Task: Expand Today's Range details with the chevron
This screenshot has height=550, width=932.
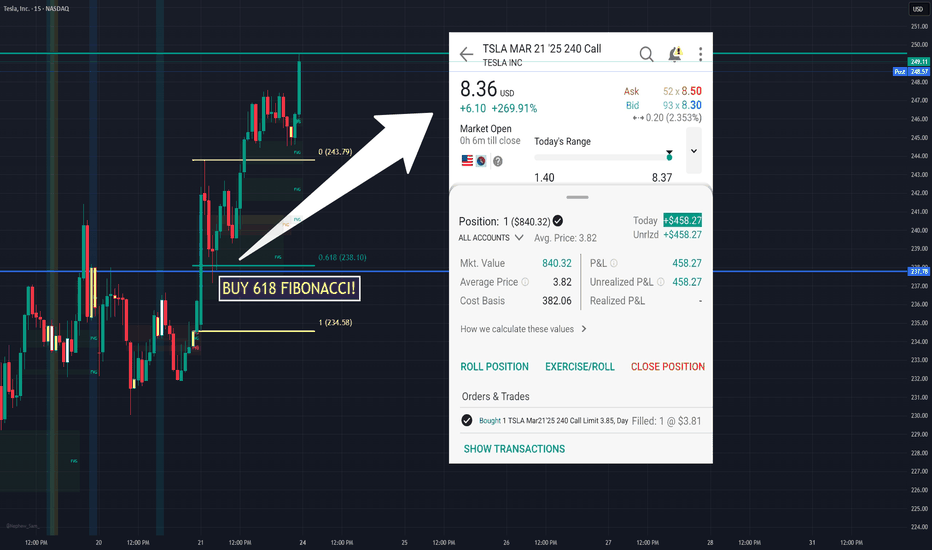Action: pos(694,151)
